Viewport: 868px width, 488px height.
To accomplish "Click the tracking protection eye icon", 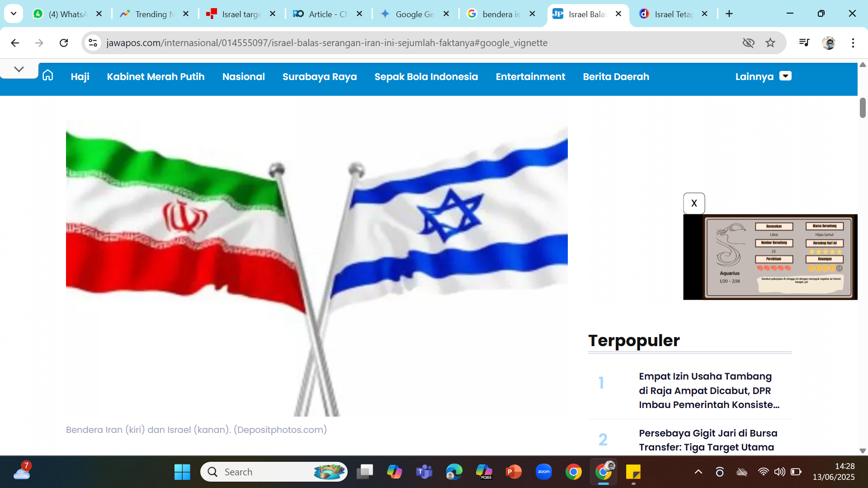I will [749, 42].
